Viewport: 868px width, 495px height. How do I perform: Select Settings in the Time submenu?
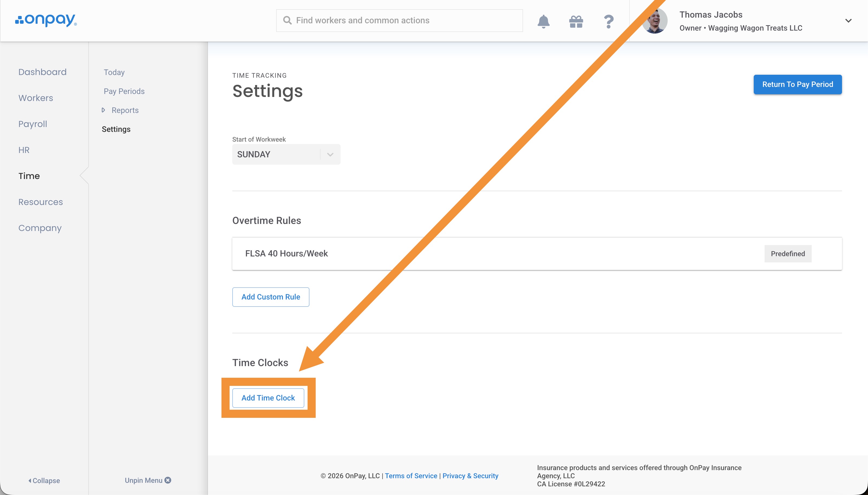(116, 129)
